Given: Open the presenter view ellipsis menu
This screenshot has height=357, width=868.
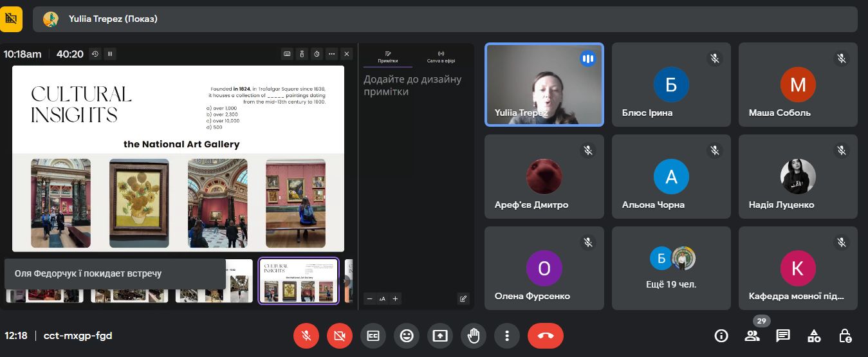Looking at the screenshot, I should point(331,54).
